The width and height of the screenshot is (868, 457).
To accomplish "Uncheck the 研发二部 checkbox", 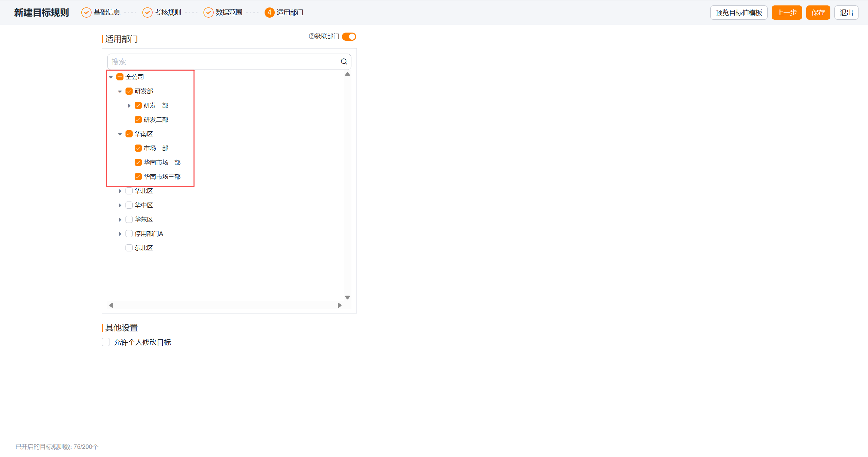I will pos(138,120).
